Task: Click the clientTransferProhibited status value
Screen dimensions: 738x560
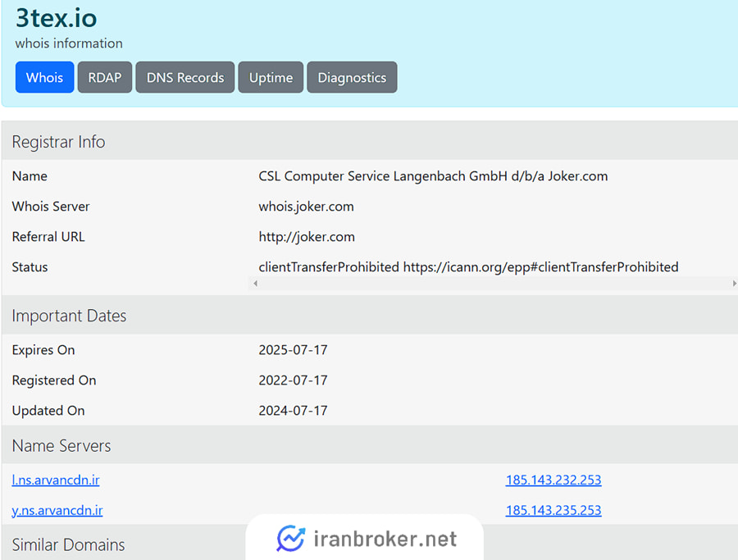Action: click(x=468, y=266)
